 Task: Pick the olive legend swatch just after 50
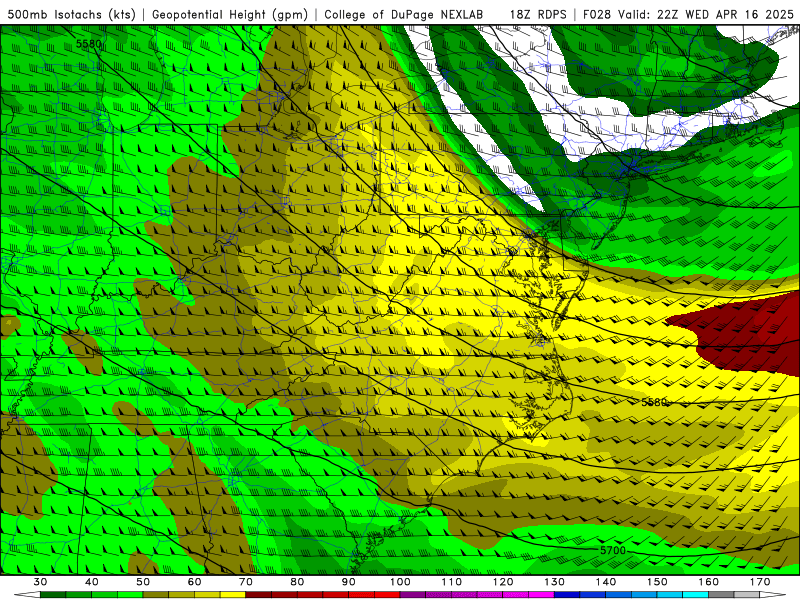click(156, 595)
